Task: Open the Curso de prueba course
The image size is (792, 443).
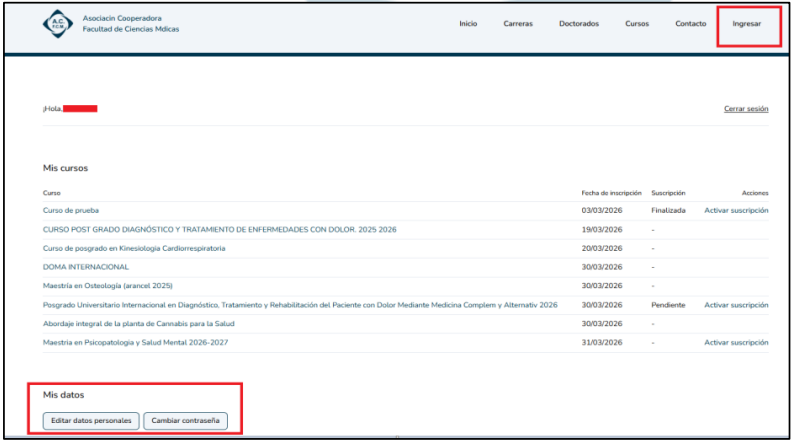Action: coord(72,211)
